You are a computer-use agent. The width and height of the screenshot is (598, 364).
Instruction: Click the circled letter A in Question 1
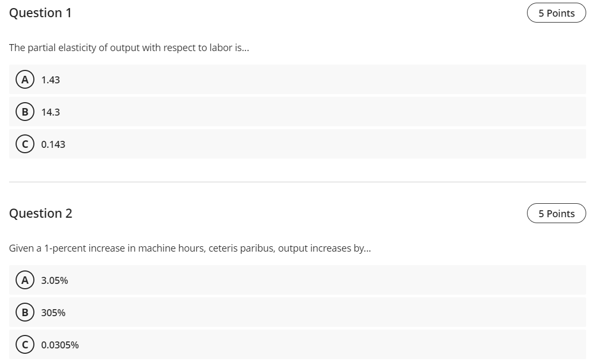click(25, 80)
